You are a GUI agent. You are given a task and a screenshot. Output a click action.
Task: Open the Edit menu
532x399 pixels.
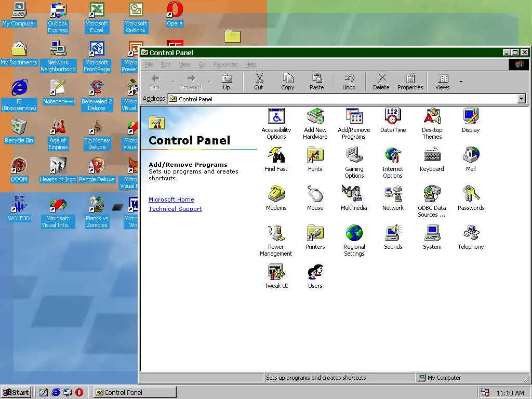(x=166, y=64)
